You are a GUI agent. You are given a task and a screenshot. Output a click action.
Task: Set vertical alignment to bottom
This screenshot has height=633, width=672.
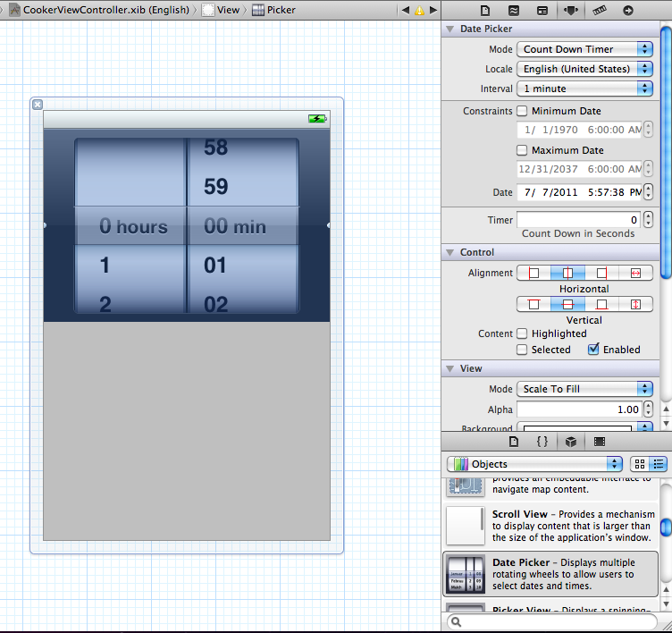coord(601,304)
